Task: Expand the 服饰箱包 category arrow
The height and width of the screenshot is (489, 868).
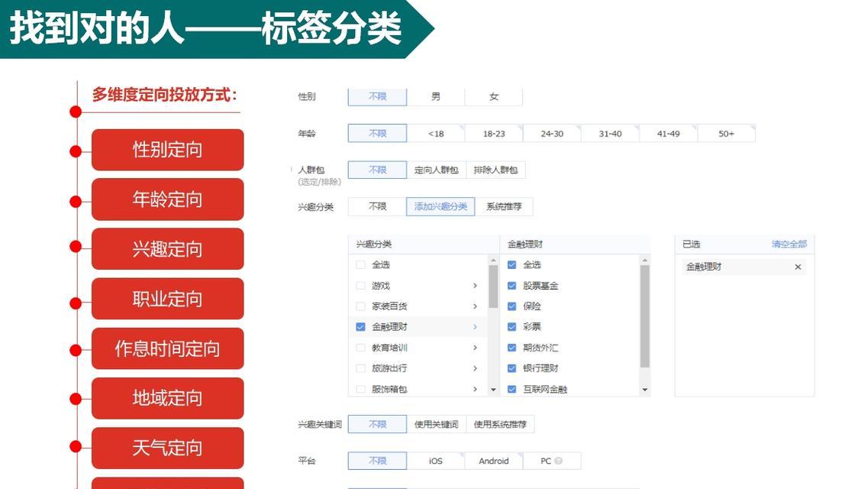Action: pyautogui.click(x=475, y=390)
